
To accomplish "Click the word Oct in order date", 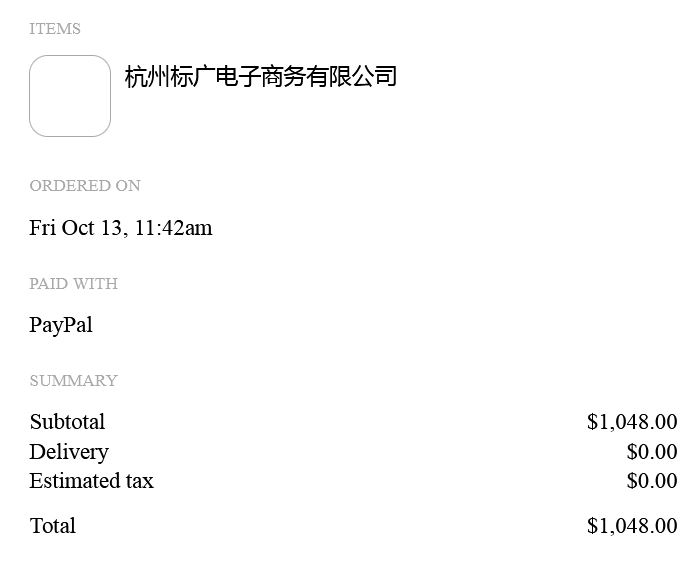I will coord(78,228).
